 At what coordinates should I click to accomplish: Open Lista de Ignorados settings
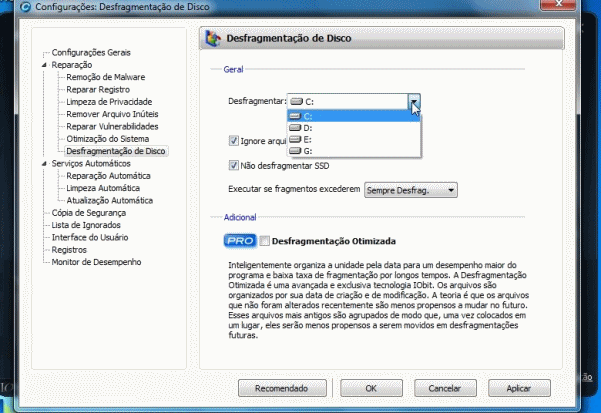[x=86, y=225]
